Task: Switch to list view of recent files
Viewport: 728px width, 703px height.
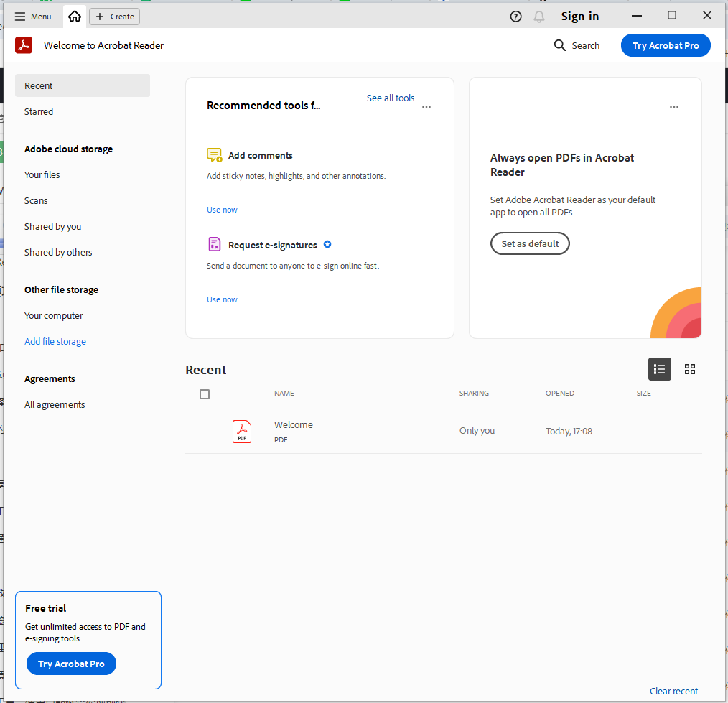Action: point(660,369)
